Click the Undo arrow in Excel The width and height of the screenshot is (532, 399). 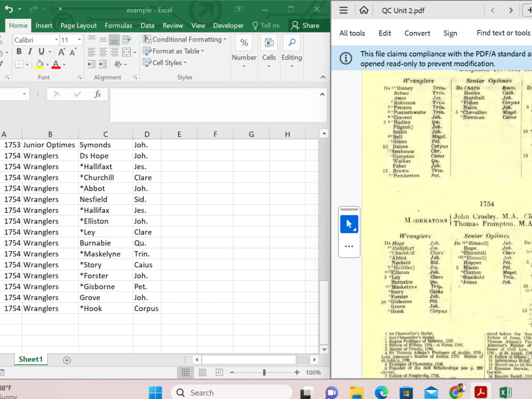(9, 9)
